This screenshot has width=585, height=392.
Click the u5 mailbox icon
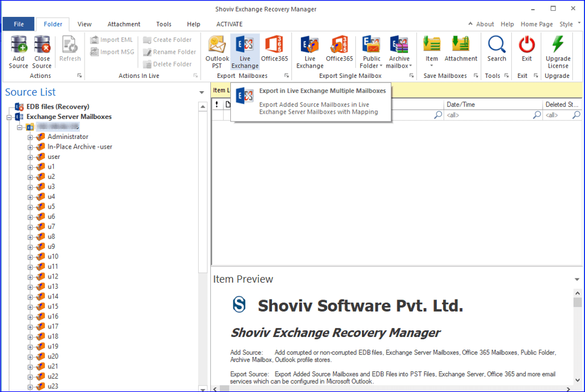click(40, 207)
